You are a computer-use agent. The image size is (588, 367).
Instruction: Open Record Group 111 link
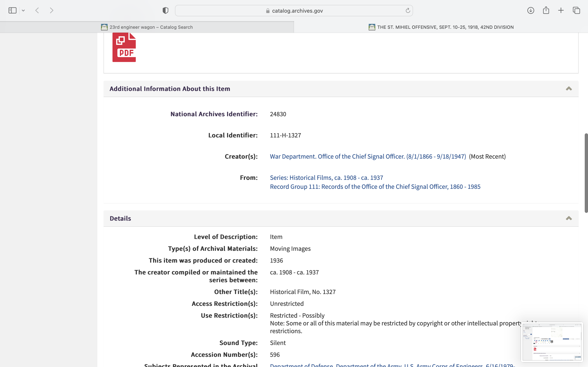(x=375, y=187)
